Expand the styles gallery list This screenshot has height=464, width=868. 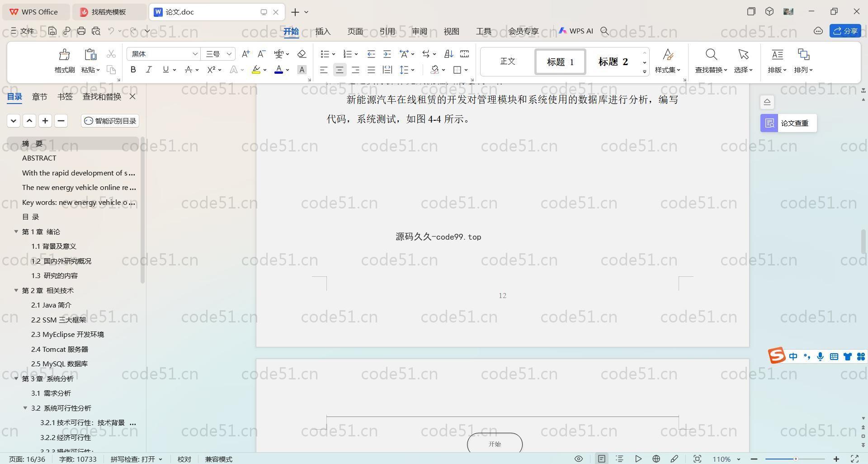coord(645,72)
